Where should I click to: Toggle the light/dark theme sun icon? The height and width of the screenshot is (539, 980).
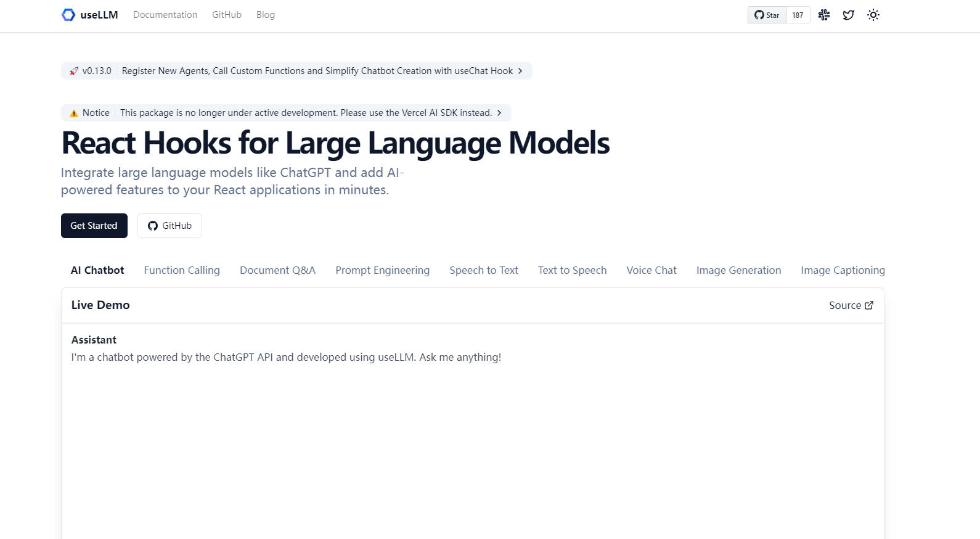[x=873, y=15]
